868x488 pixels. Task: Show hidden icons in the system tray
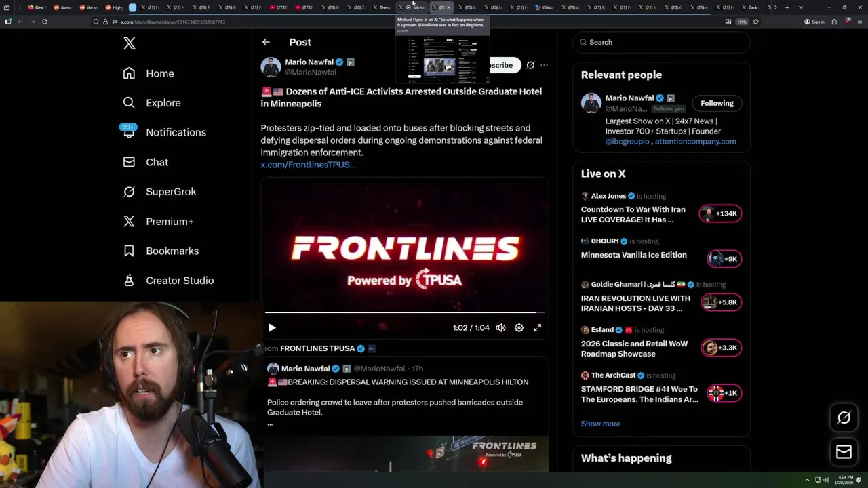tap(807, 480)
